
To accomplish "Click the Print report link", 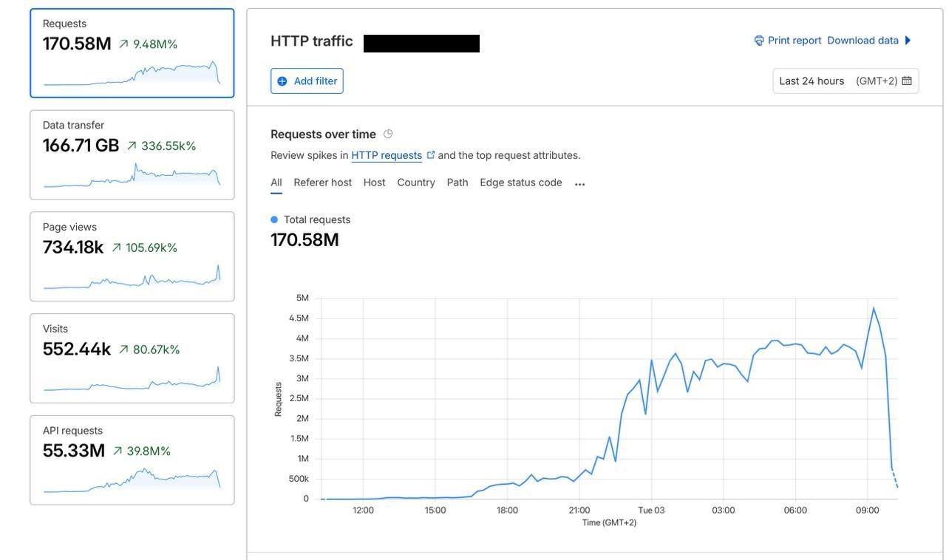I will (x=794, y=41).
